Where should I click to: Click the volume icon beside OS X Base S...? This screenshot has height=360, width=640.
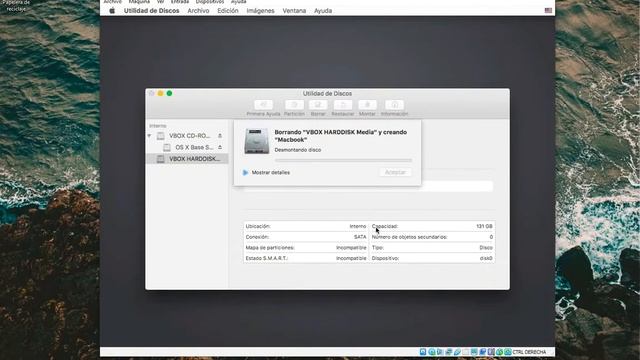click(x=167, y=147)
